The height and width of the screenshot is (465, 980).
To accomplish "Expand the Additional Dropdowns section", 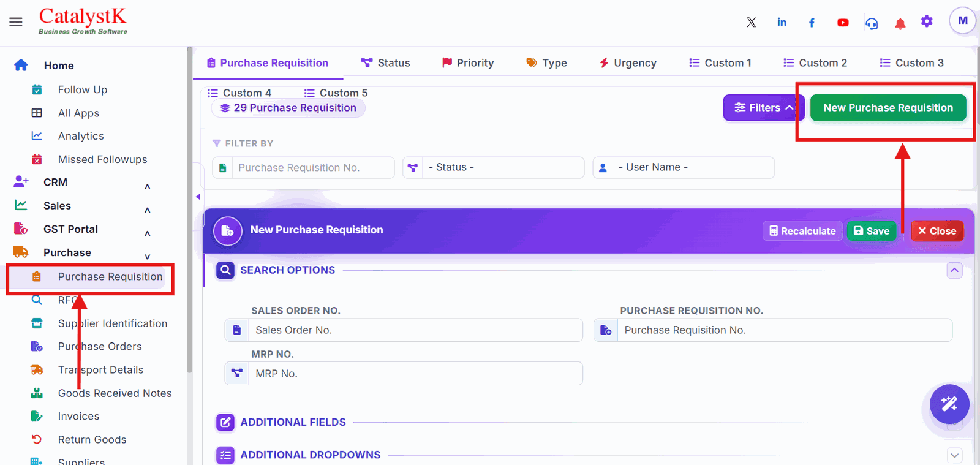I will (954, 455).
